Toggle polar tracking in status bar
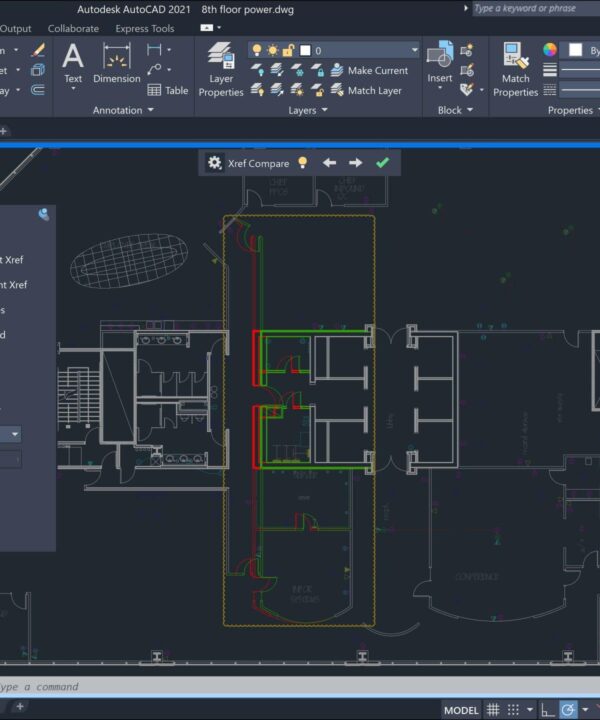 (x=568, y=710)
